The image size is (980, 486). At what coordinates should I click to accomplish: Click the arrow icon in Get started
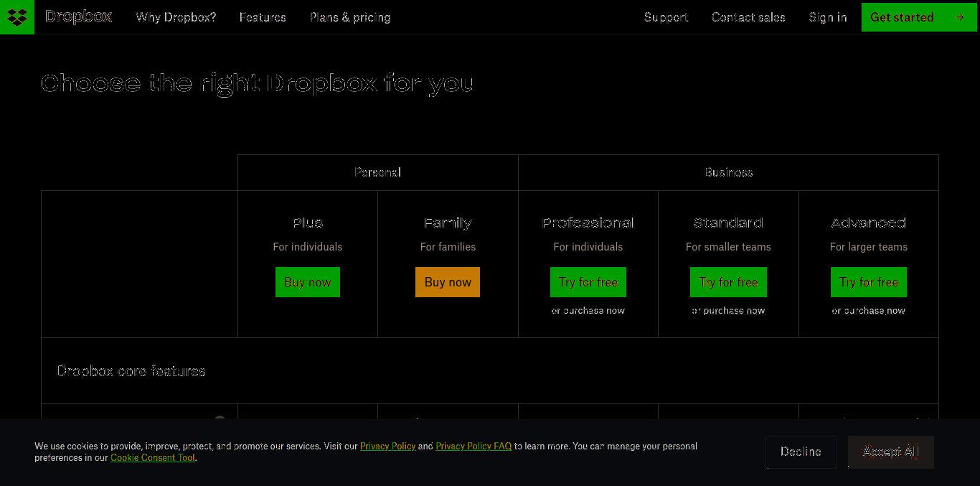[960, 17]
